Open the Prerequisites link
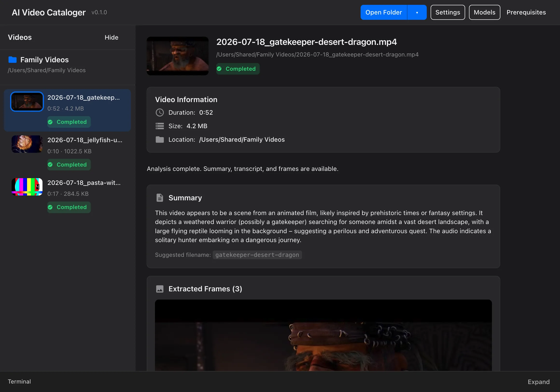Viewport: 560px width, 392px height. 526,12
